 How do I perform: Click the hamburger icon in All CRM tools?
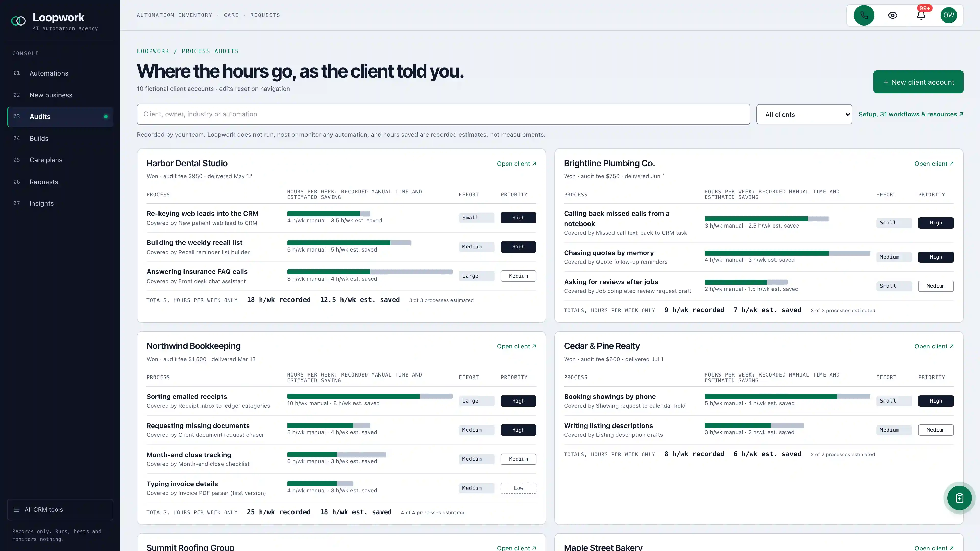pos(16,510)
